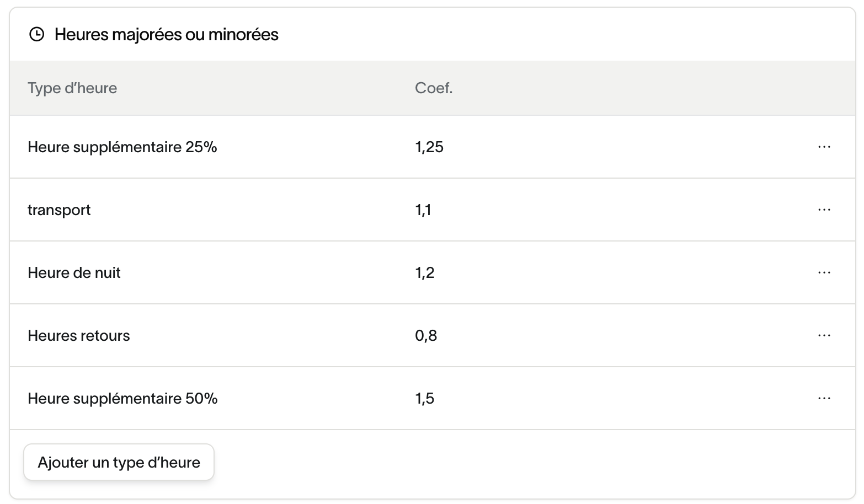The height and width of the screenshot is (504, 864).
Task: Click the 1,2 coefficient for Heure de nuit
Action: click(x=425, y=273)
